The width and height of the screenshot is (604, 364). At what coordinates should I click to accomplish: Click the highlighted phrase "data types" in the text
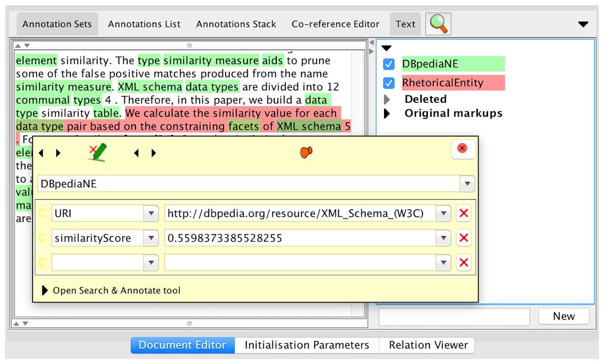[x=212, y=87]
